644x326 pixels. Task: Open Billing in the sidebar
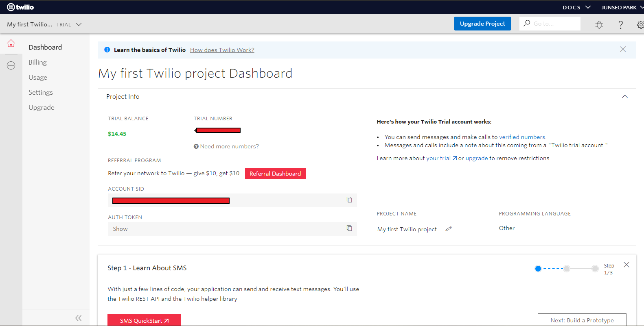coord(37,62)
